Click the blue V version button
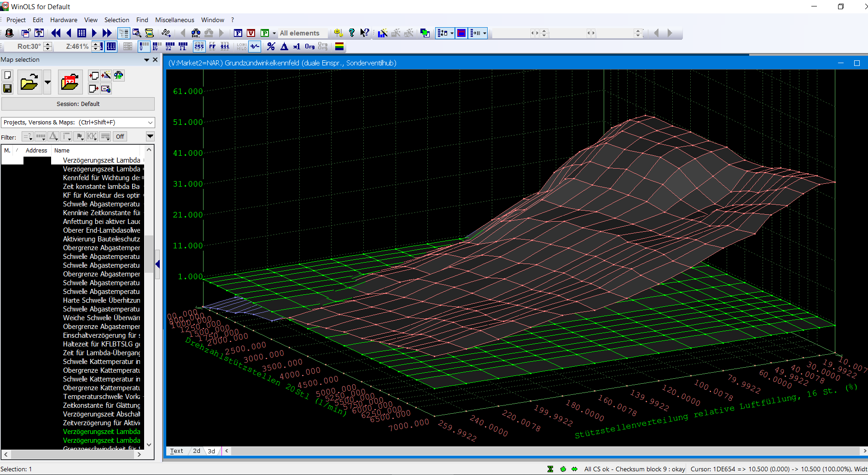The height and width of the screenshot is (475, 868). tap(251, 33)
